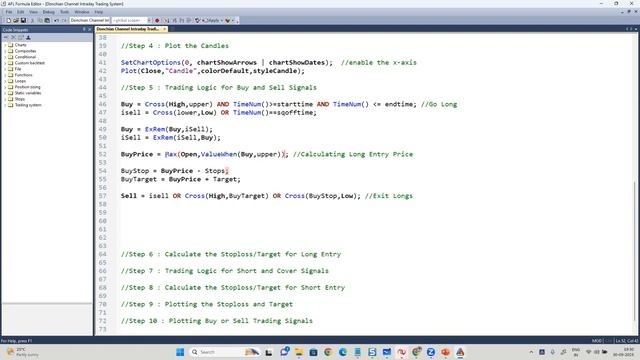640x360 pixels.
Task: Click the 'Sell = iSell OR Cross' line
Action: [x=267, y=196]
